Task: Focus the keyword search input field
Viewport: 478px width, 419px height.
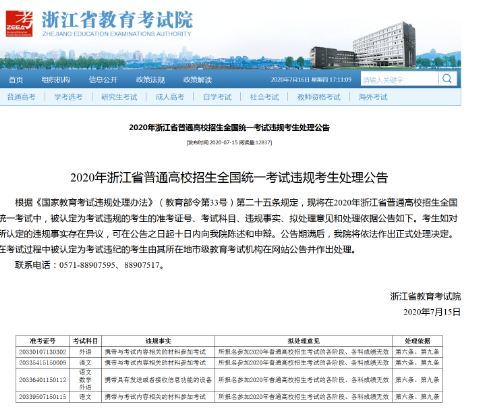Action: (x=399, y=79)
